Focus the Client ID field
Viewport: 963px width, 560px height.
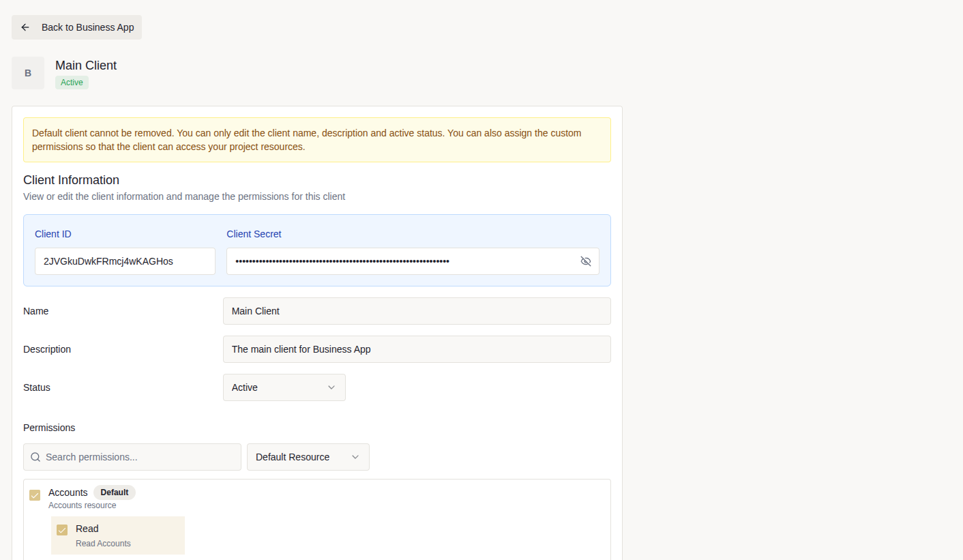coord(125,261)
